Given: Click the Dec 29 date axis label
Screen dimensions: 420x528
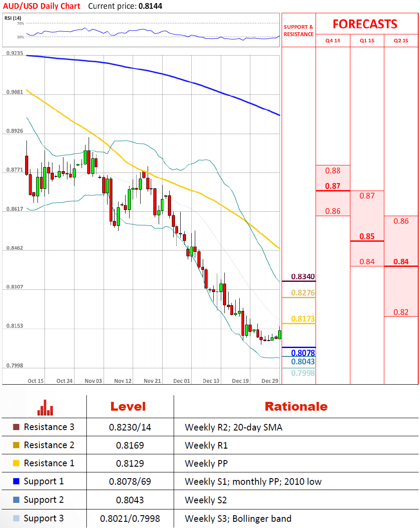Looking at the screenshot, I should coord(270,381).
